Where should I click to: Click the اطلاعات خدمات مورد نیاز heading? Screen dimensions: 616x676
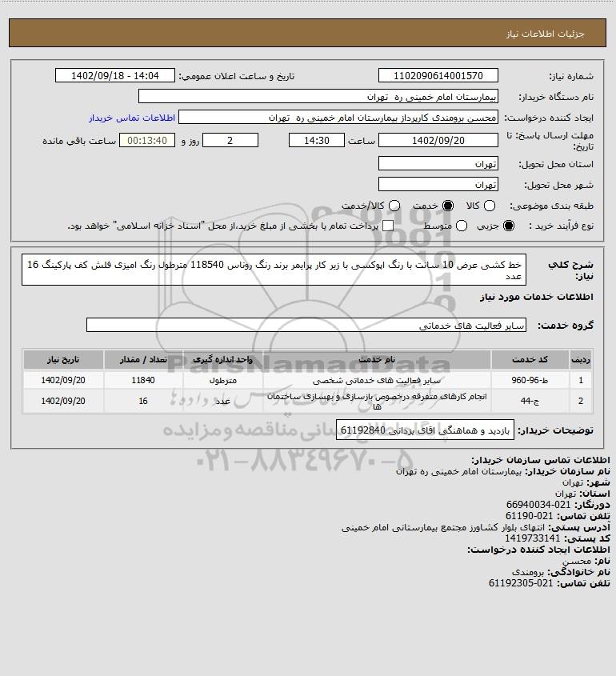pos(536,297)
